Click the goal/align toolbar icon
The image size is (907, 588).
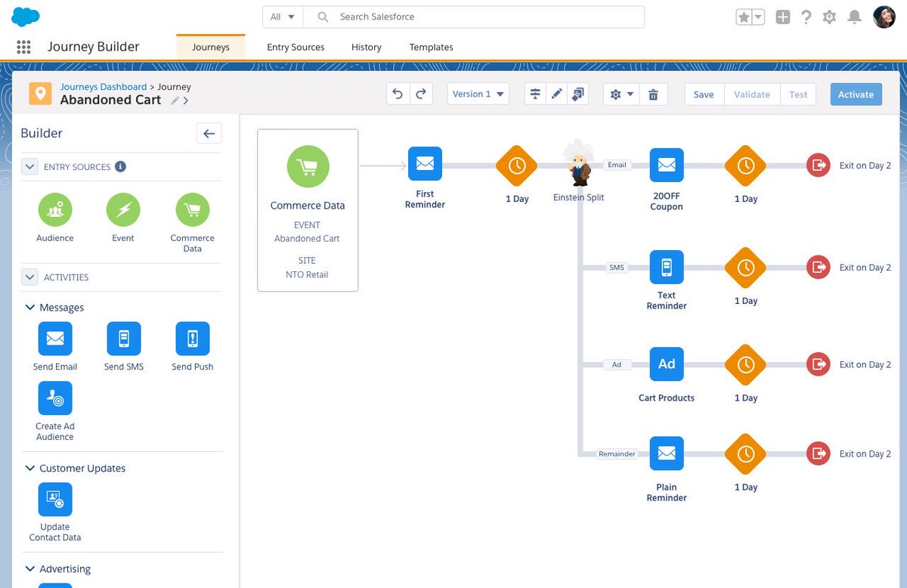[x=535, y=94]
